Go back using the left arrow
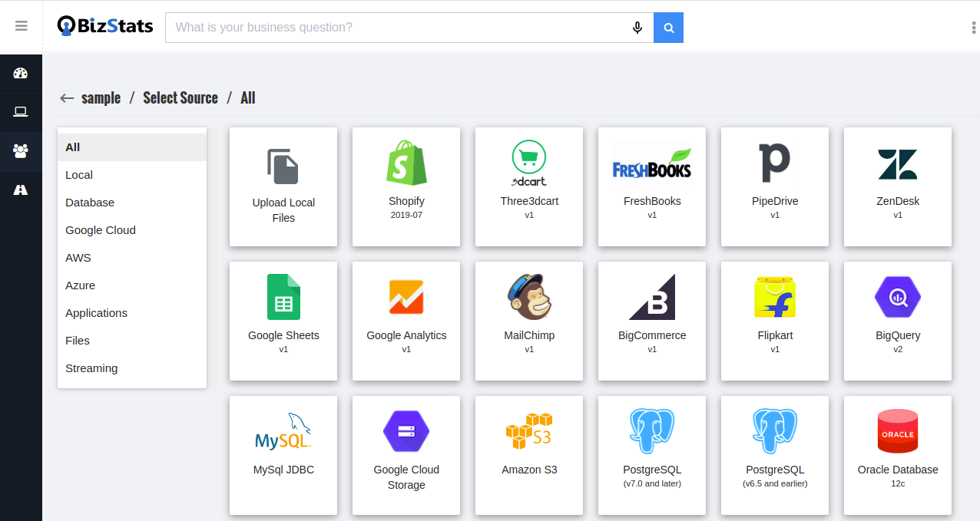Image resolution: width=980 pixels, height=521 pixels. (67, 98)
